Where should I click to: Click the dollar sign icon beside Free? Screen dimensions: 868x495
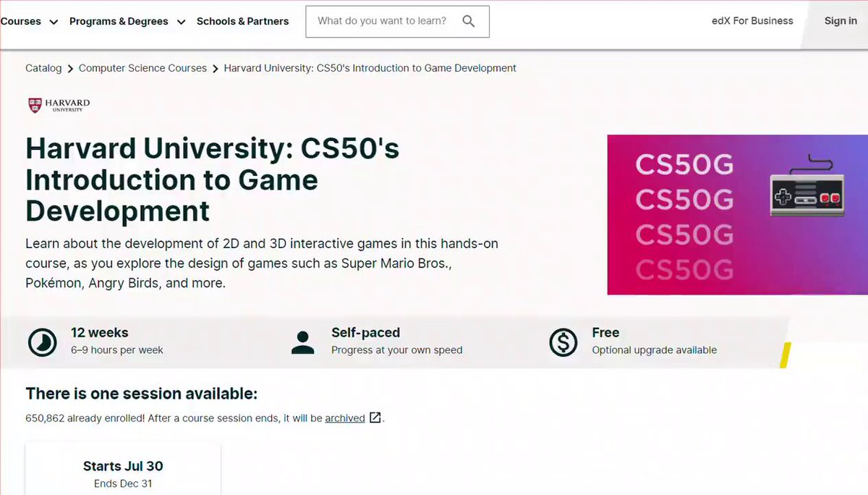pos(563,342)
